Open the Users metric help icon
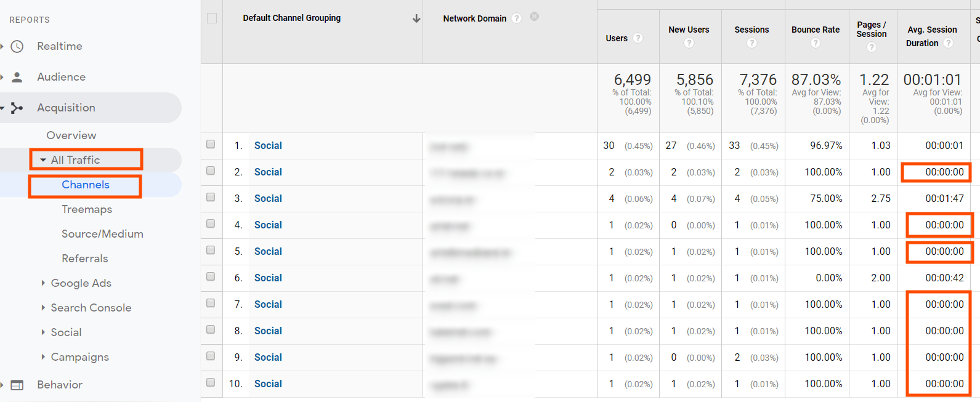980x402 pixels. tap(638, 38)
